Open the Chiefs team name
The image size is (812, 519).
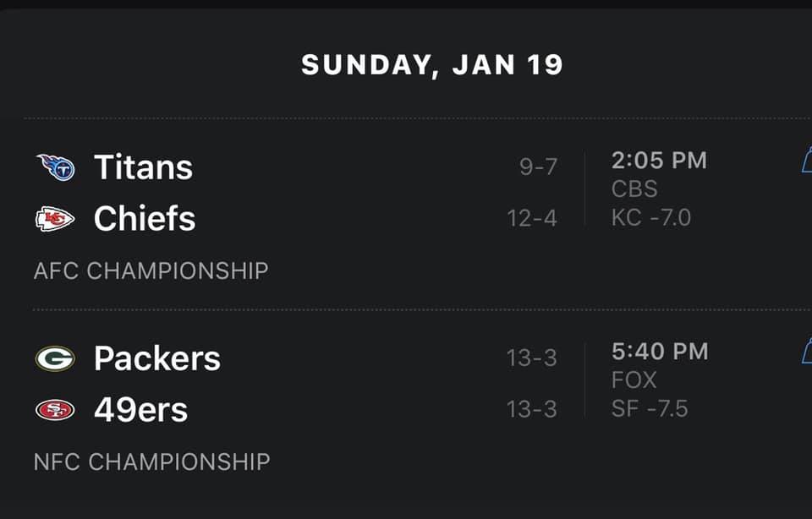coord(145,218)
